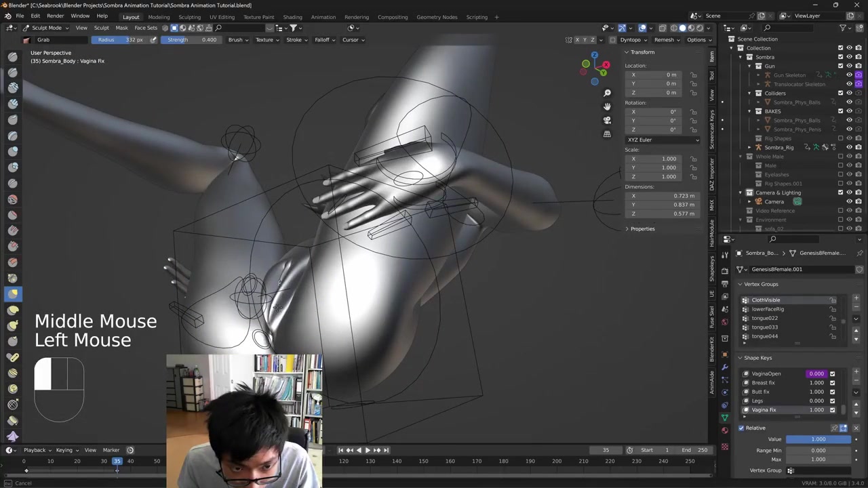Screen dimensions: 868x488
Task: Open the XYZ Euler rotation mode dropdown
Action: coord(662,140)
